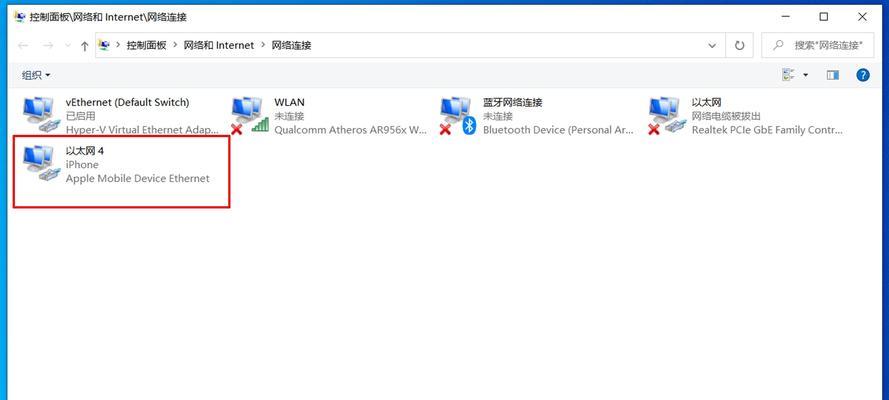This screenshot has width=889, height=400.
Task: Click the 以太网 4 name label
Action: click(85, 151)
